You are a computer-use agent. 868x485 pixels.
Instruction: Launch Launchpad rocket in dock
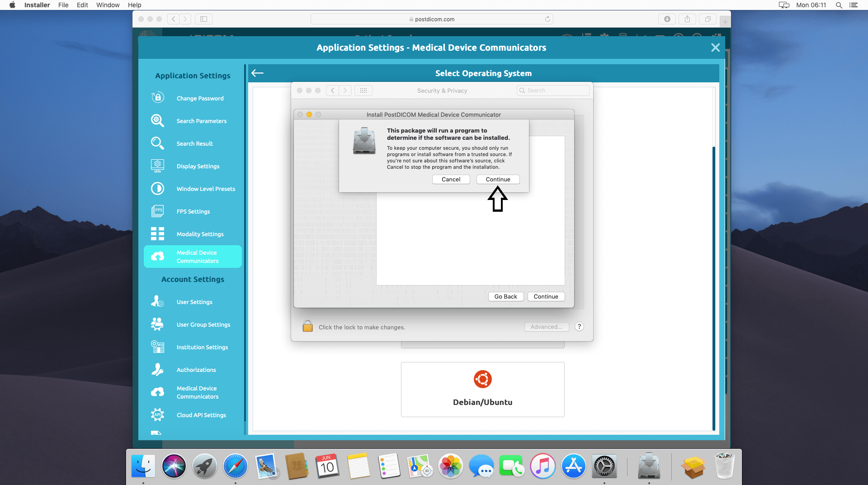pos(205,466)
